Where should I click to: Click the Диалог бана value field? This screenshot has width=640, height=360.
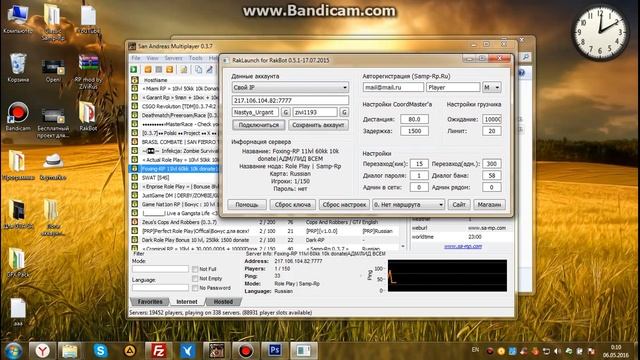tap(491, 176)
